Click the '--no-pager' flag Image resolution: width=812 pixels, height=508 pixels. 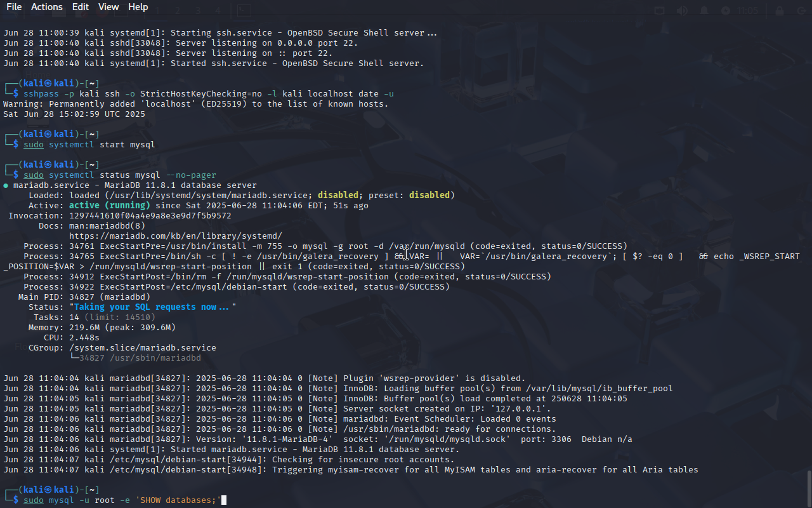coord(191,175)
